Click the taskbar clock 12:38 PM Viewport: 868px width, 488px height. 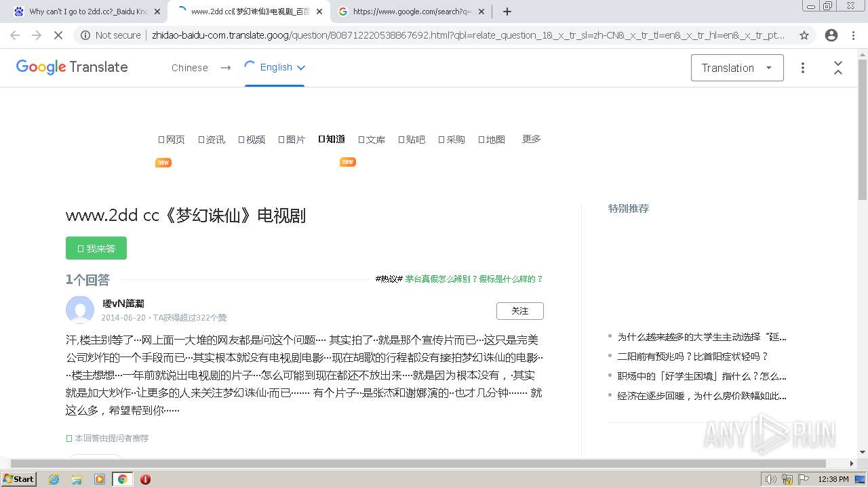point(833,479)
